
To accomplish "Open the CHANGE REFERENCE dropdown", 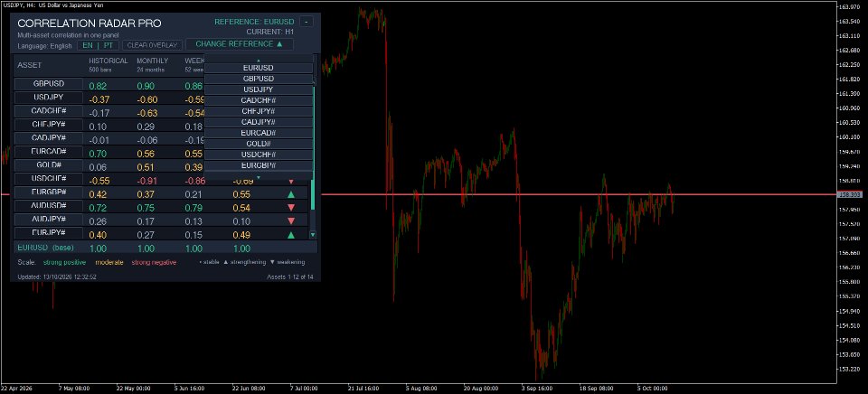I will (x=239, y=43).
